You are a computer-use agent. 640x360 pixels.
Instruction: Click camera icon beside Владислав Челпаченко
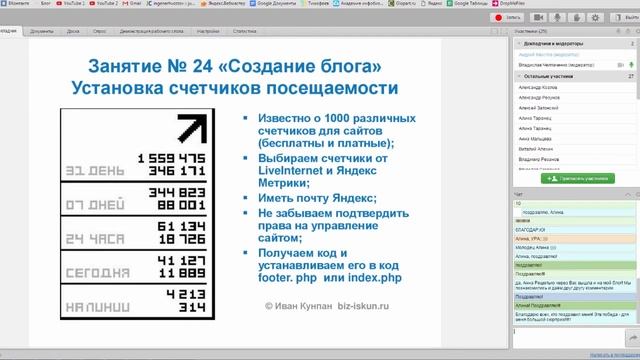point(620,65)
